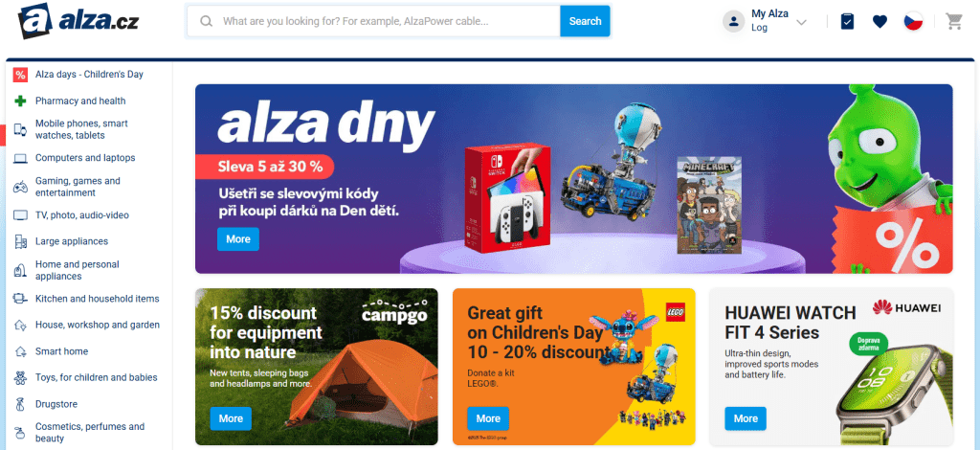Click More on the Huawei Watch banner
The width and height of the screenshot is (980, 450).
point(746,418)
